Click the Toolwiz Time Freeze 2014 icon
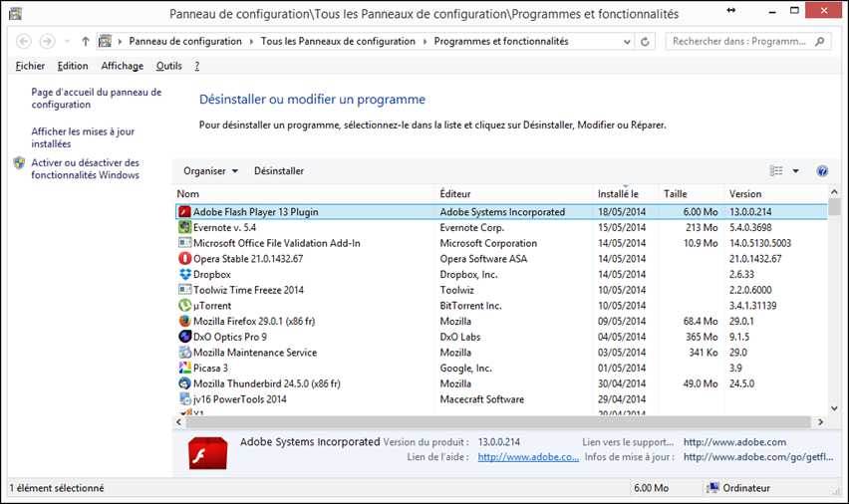This screenshot has width=849, height=504. pos(185,290)
